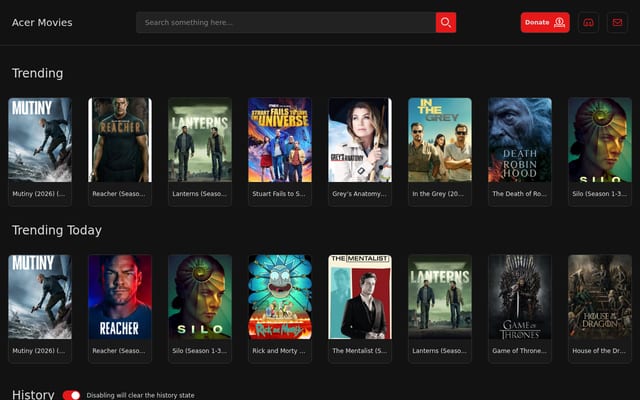
Task: Open Mutiny poster in Trending Today row
Action: click(x=40, y=297)
